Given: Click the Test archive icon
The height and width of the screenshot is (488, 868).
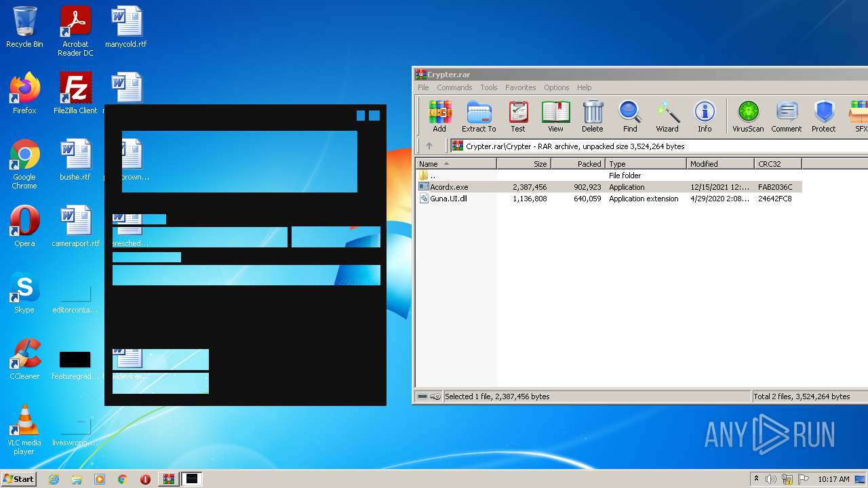Looking at the screenshot, I should [518, 116].
